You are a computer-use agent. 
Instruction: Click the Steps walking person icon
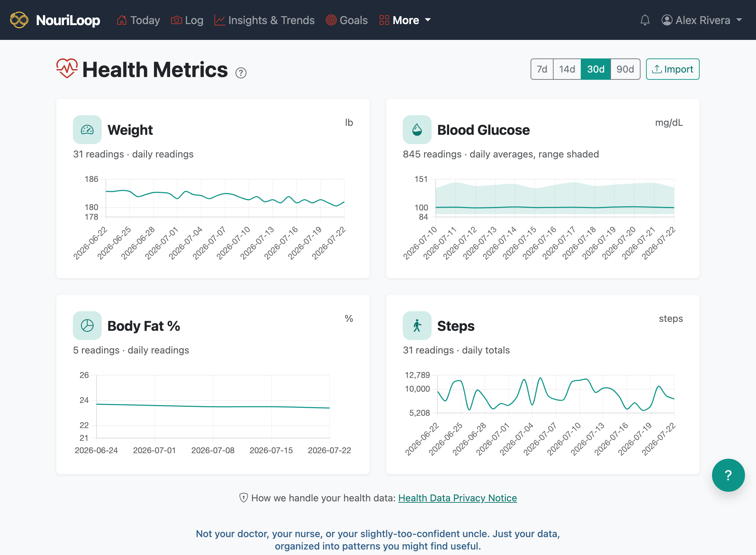tap(417, 326)
